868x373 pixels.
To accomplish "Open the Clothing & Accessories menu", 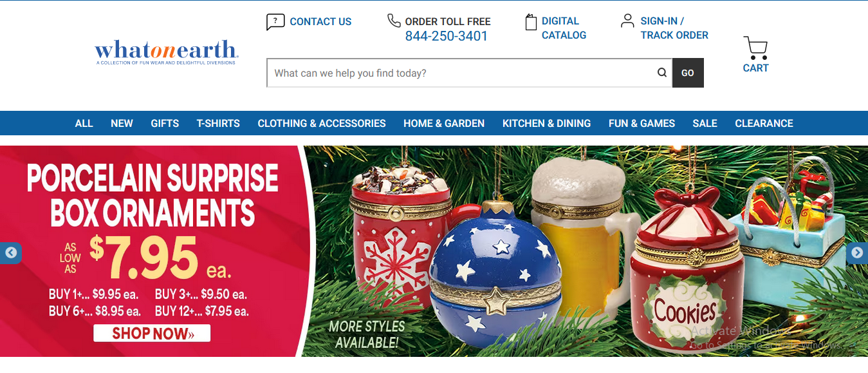I will click(322, 123).
